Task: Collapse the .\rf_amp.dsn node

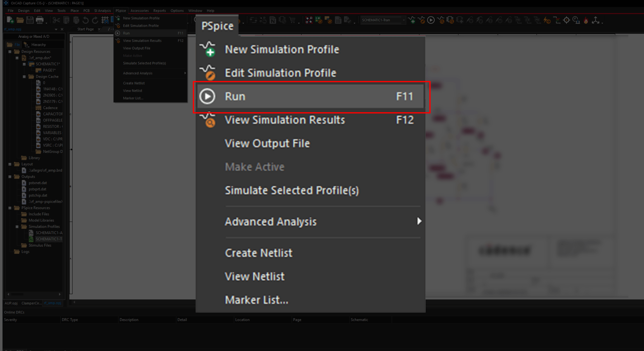Action: click(17, 58)
